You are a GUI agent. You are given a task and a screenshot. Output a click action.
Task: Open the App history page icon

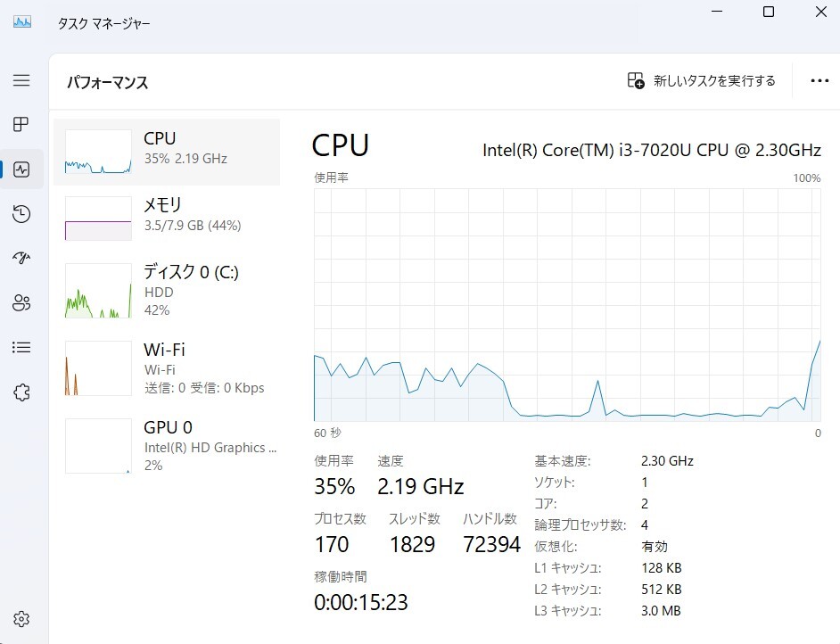click(21, 214)
